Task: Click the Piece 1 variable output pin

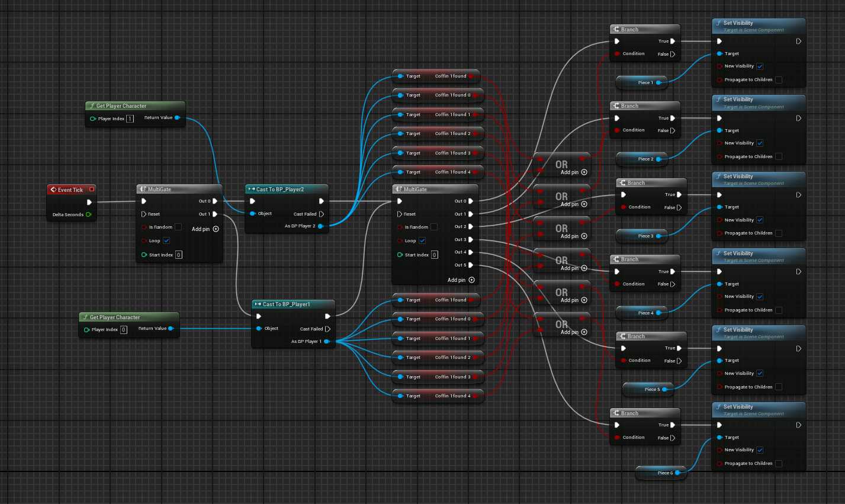Action: click(658, 82)
